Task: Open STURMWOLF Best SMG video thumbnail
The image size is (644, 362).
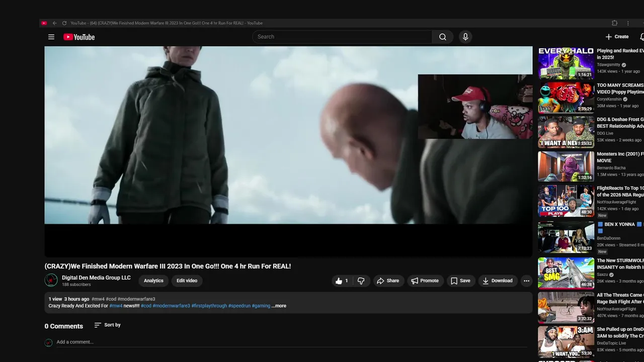Action: point(566,273)
